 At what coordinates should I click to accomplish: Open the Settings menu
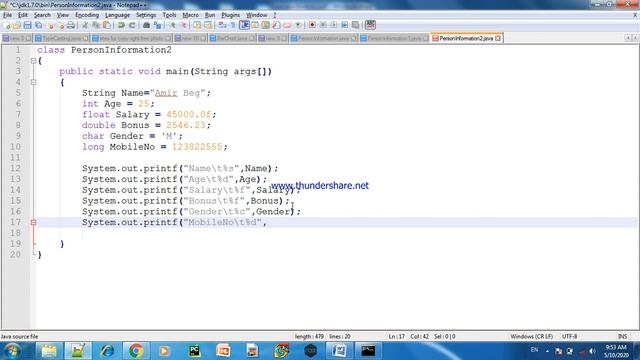point(146,15)
